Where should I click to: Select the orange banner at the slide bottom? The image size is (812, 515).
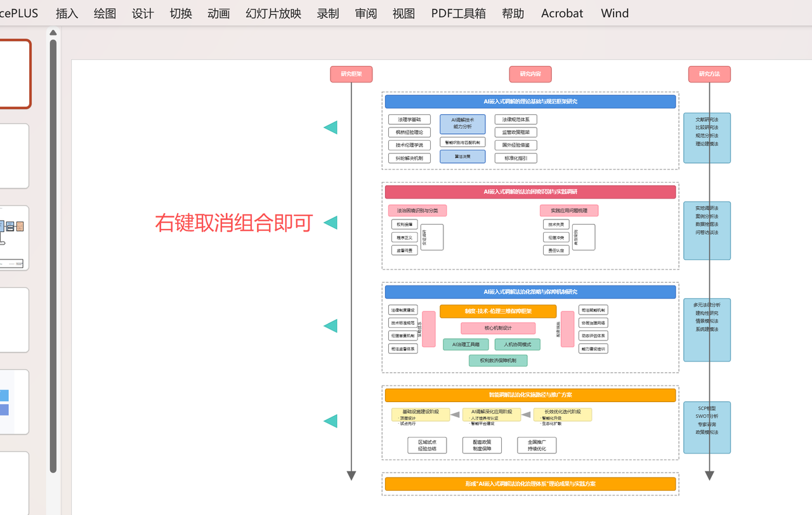[x=530, y=483]
